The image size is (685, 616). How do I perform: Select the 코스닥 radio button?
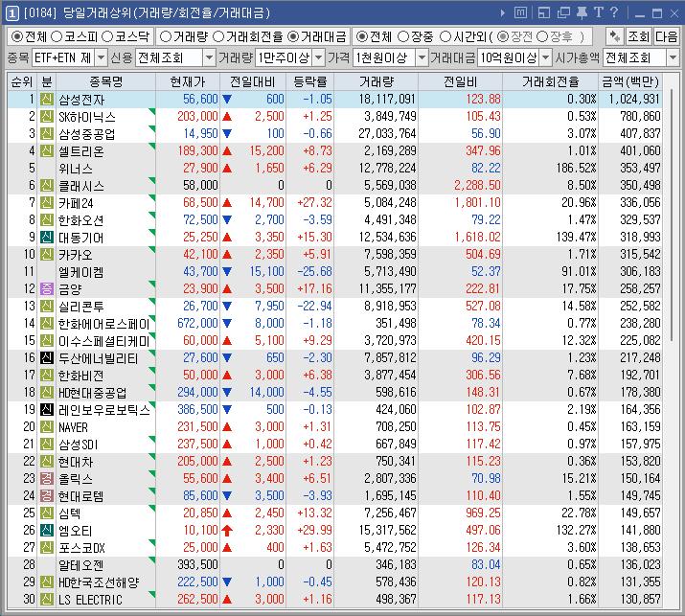point(107,36)
